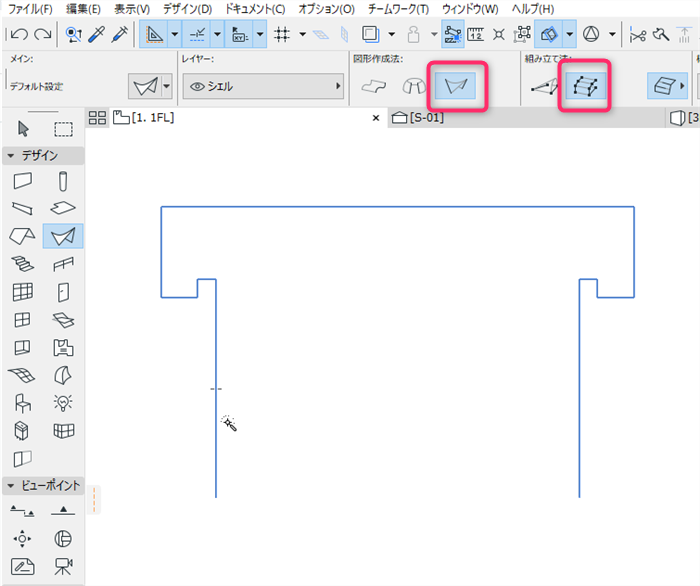Choose the detailed construction method
Viewport: 700px width, 586px height.
(x=585, y=86)
